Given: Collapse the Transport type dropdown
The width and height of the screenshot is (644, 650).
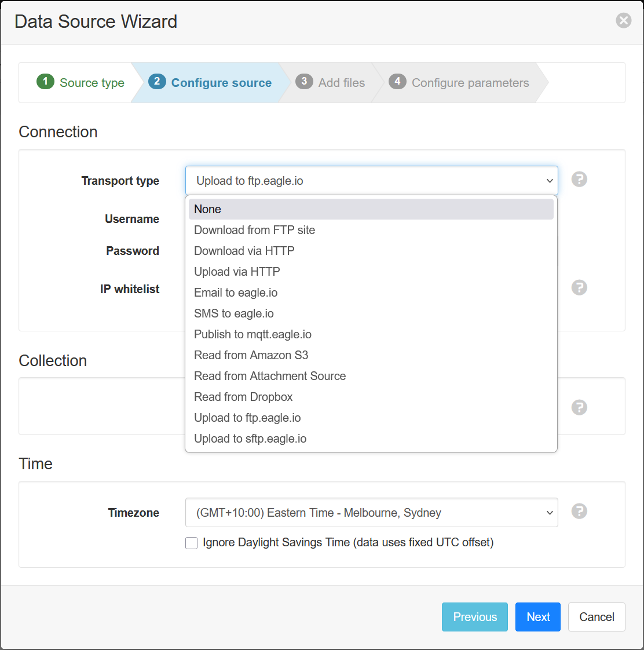Looking at the screenshot, I should point(371,181).
